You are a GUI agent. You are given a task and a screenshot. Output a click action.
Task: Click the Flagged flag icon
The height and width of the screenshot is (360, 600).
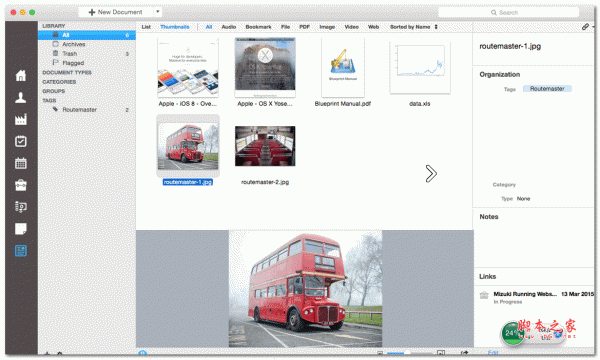coord(55,62)
